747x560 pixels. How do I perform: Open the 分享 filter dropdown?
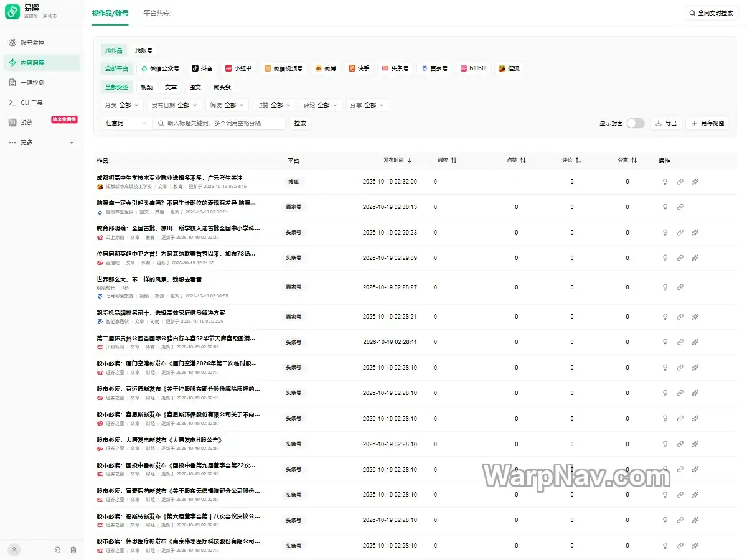(x=368, y=105)
